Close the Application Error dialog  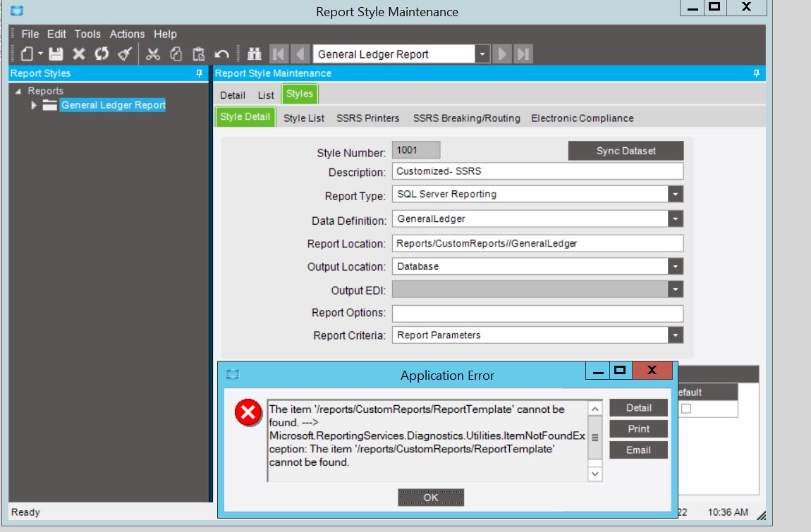pyautogui.click(x=652, y=370)
